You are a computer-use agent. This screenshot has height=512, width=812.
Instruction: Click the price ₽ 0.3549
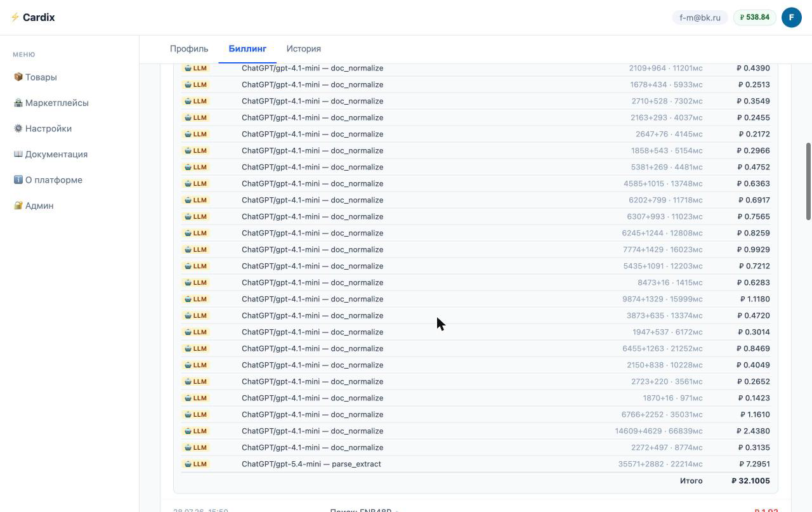click(x=754, y=101)
